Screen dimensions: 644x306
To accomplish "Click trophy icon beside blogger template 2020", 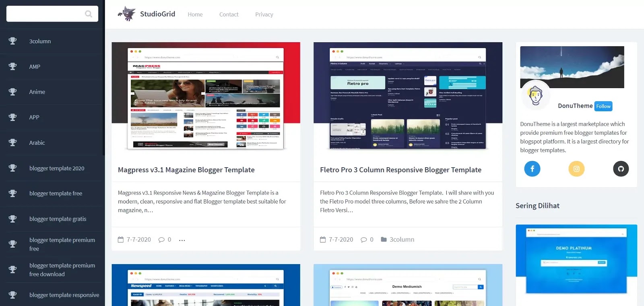I will (13, 168).
